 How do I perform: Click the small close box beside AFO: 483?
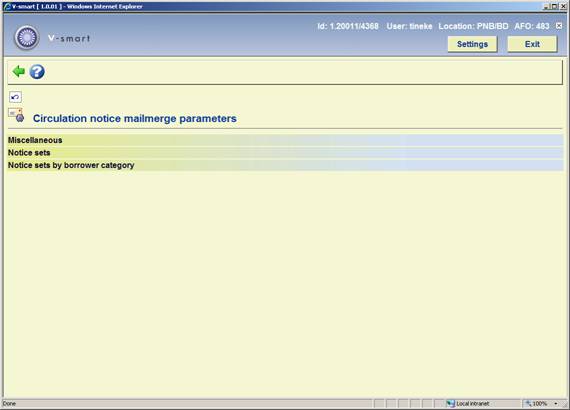[559, 26]
